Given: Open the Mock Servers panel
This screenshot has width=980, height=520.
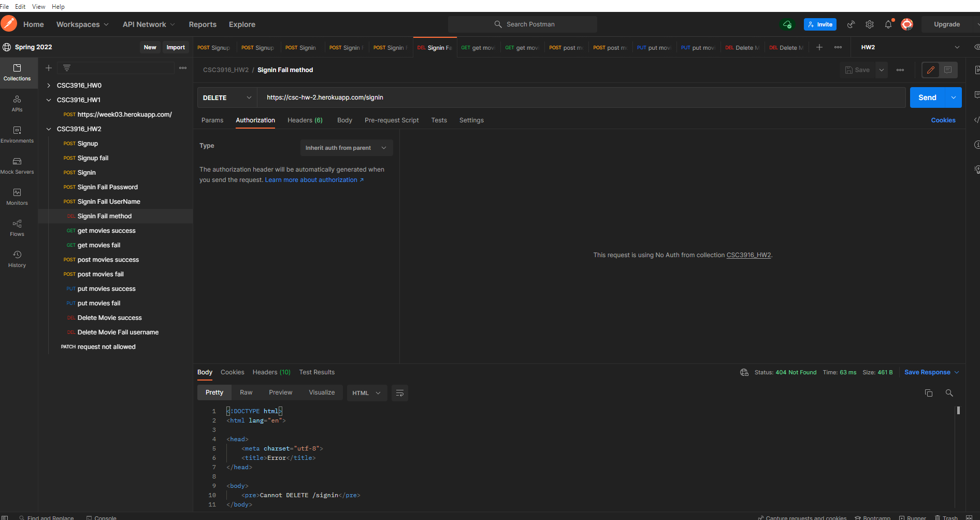Looking at the screenshot, I should pyautogui.click(x=17, y=166).
